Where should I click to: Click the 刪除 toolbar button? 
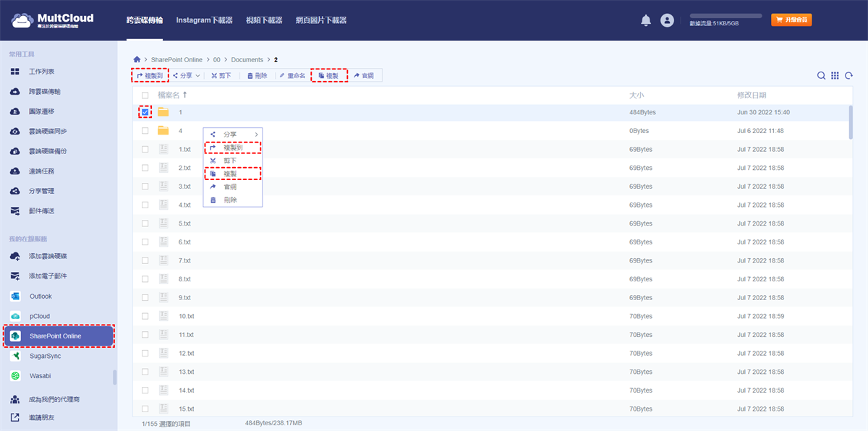258,75
